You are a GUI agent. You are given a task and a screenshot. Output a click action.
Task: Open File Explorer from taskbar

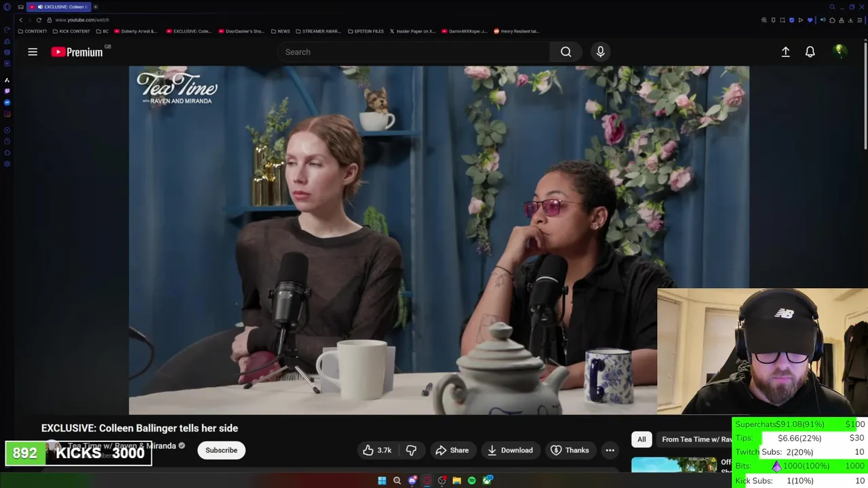point(456,481)
